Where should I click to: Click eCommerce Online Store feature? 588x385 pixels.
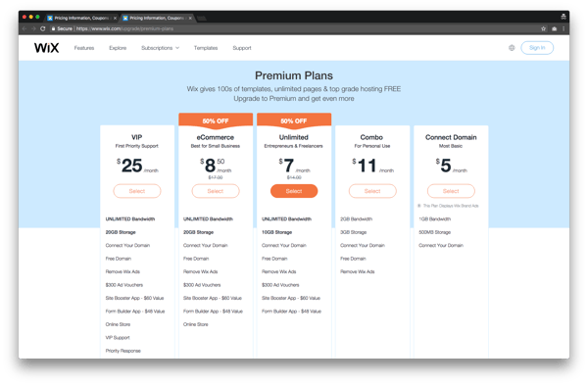pyautogui.click(x=195, y=324)
